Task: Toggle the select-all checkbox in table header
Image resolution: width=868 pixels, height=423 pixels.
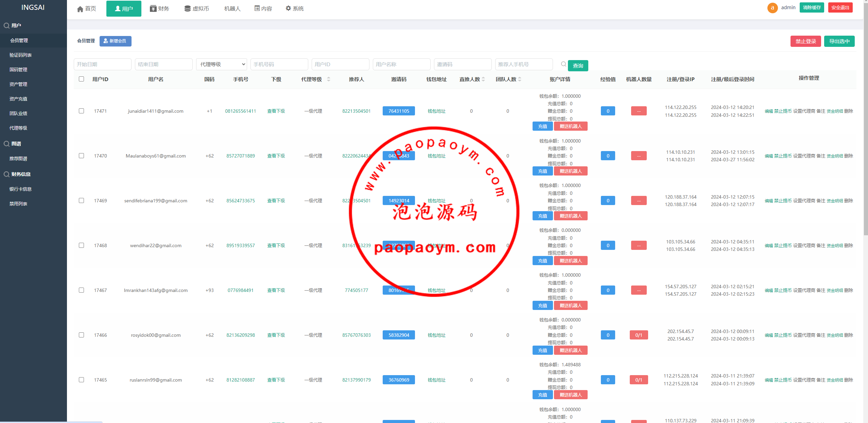Action: [81, 79]
